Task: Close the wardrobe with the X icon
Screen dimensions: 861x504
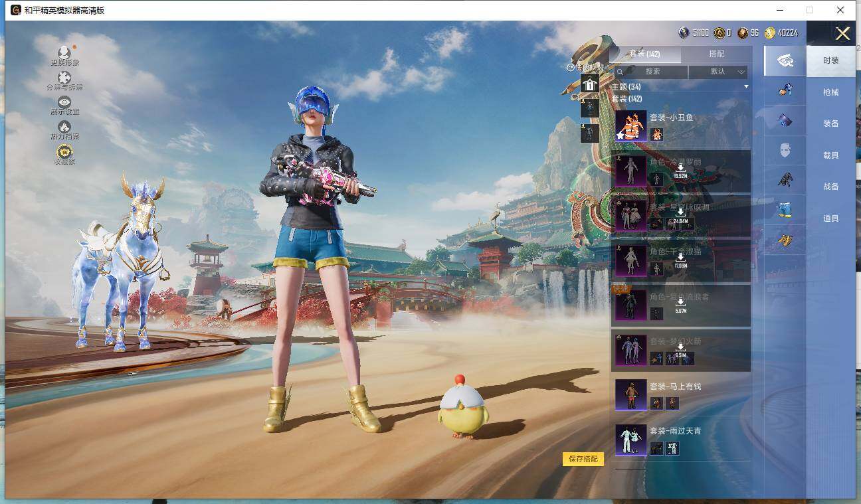Action: click(x=842, y=34)
